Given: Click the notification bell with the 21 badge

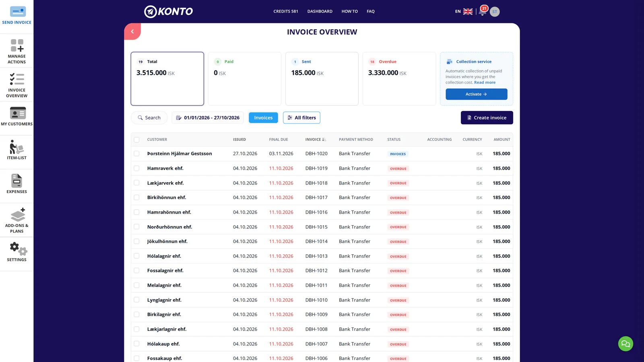Looking at the screenshot, I should coord(482,11).
